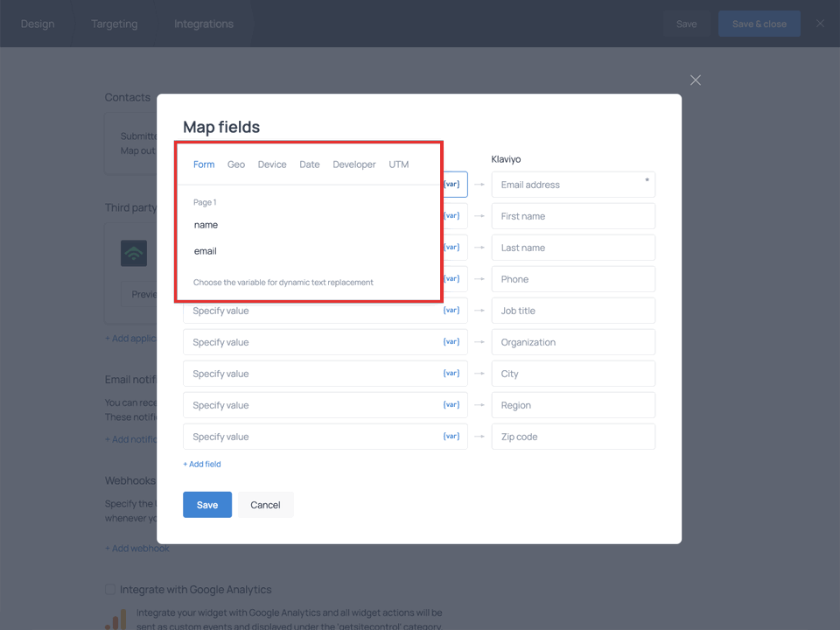Enable Integrate with Google Analytics checkbox

[x=110, y=590]
